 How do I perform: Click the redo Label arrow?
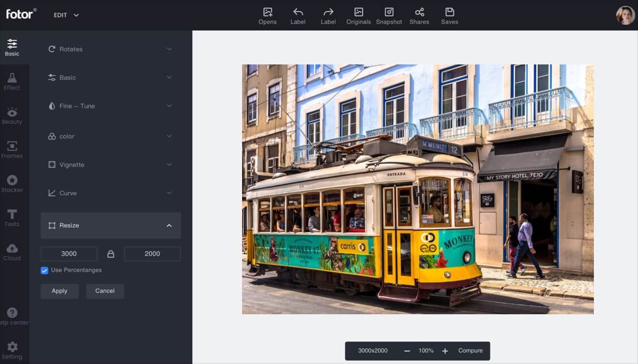328,12
